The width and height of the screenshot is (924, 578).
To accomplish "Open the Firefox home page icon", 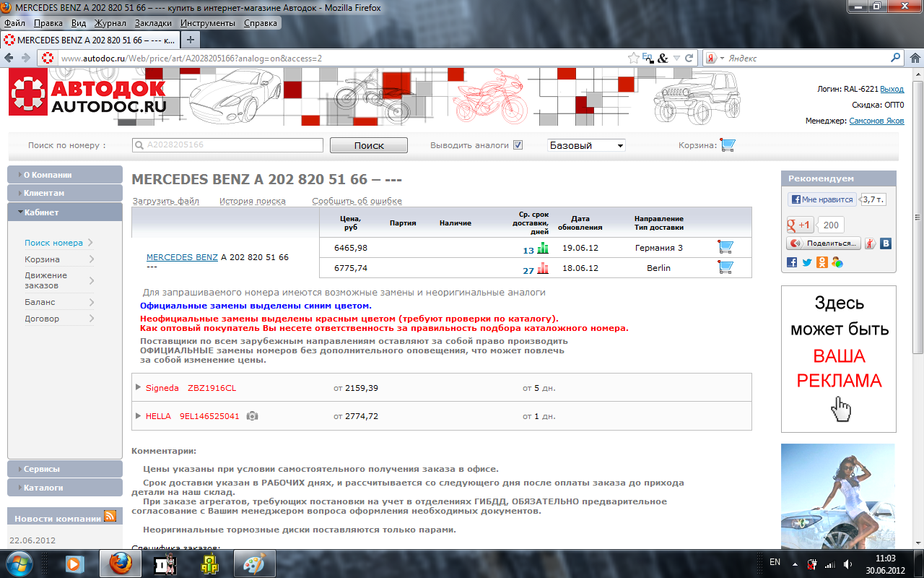I will coord(915,58).
